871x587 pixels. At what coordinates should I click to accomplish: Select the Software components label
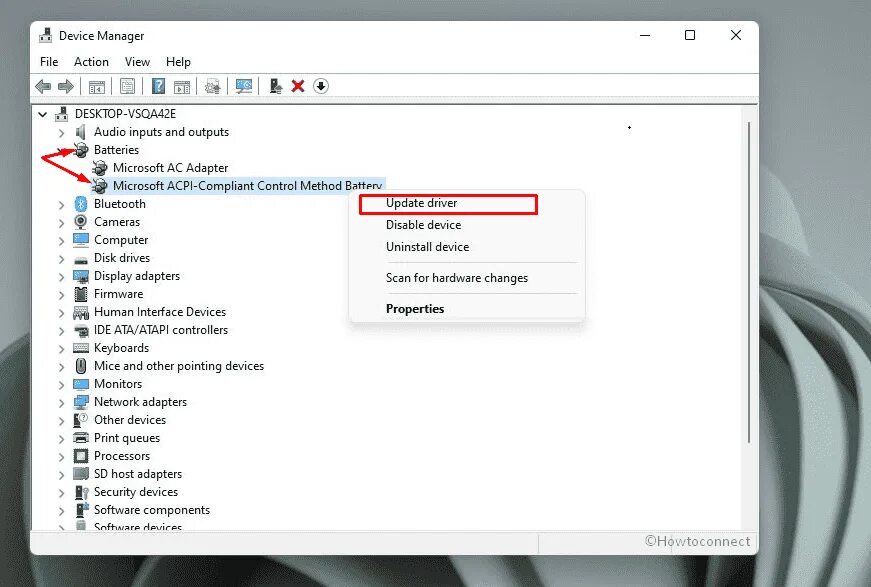pyautogui.click(x=152, y=510)
